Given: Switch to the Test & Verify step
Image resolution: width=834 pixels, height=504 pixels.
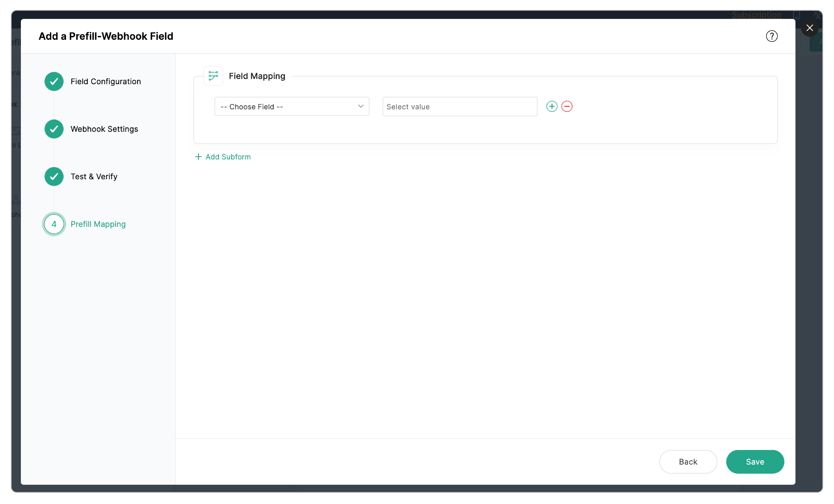Looking at the screenshot, I should click(x=94, y=176).
